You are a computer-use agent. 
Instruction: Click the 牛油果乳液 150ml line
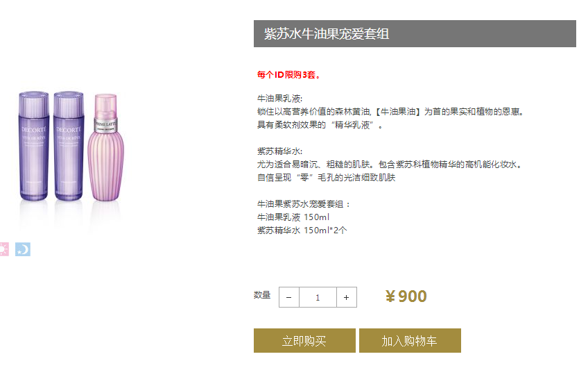293,217
